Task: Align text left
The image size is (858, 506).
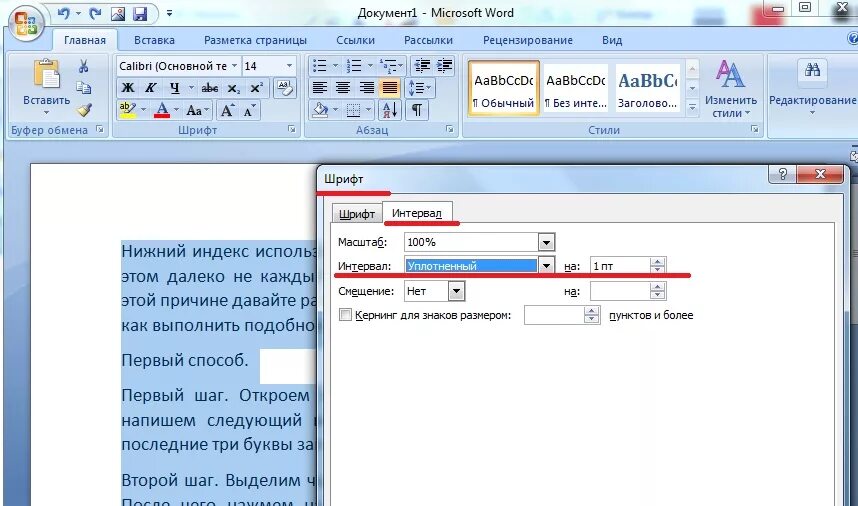Action: 320,88
